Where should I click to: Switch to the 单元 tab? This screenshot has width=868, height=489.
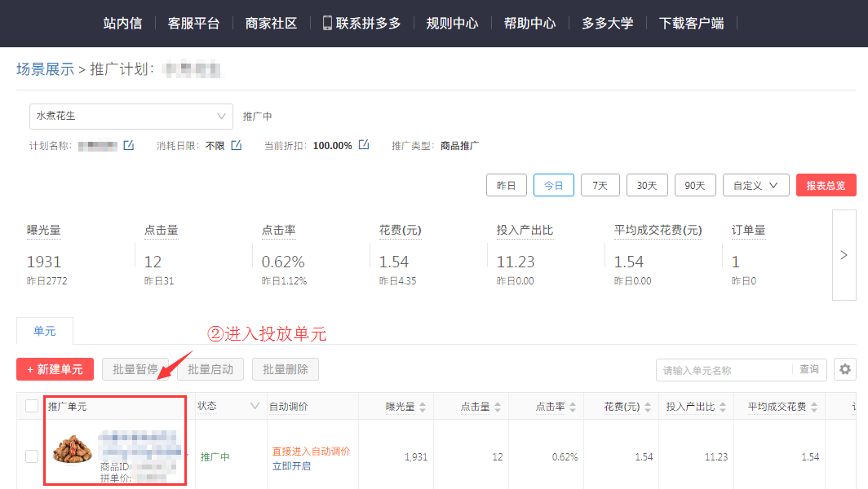[45, 332]
